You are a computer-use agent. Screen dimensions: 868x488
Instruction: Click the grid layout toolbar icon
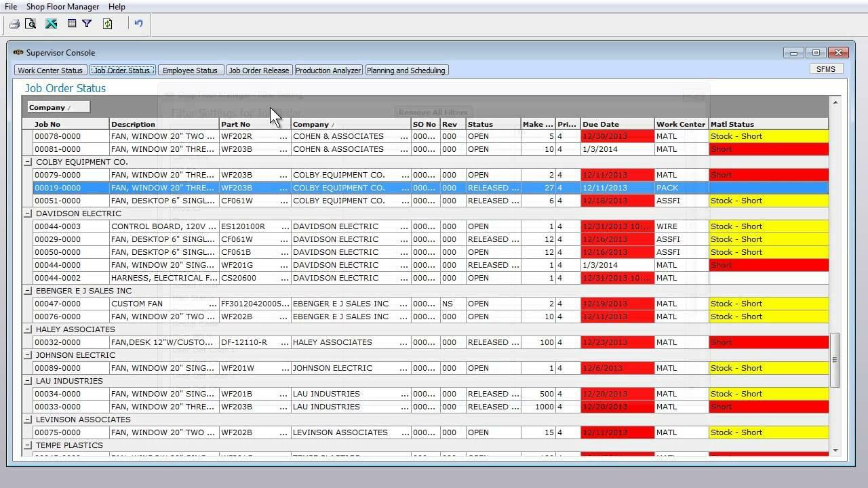[71, 24]
